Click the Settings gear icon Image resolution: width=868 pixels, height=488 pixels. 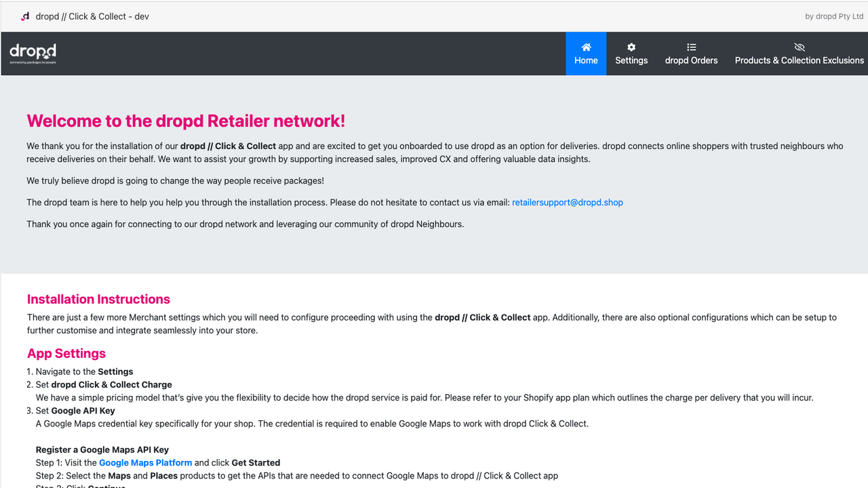click(631, 47)
